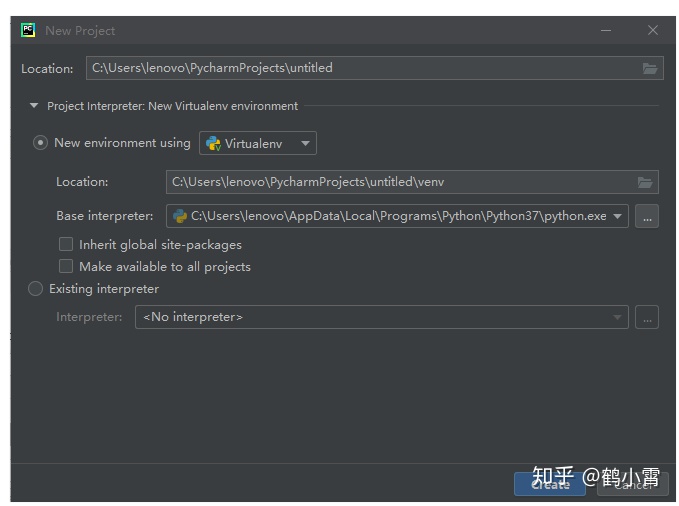Open the Virtualenv environment type dropdown
679x506 pixels.
(x=258, y=143)
